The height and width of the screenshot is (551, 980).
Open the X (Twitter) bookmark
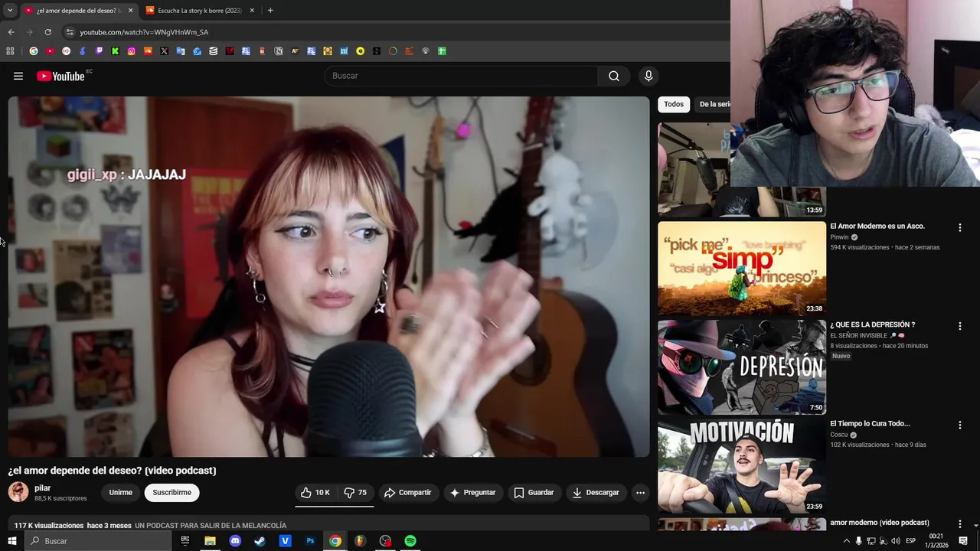[164, 51]
